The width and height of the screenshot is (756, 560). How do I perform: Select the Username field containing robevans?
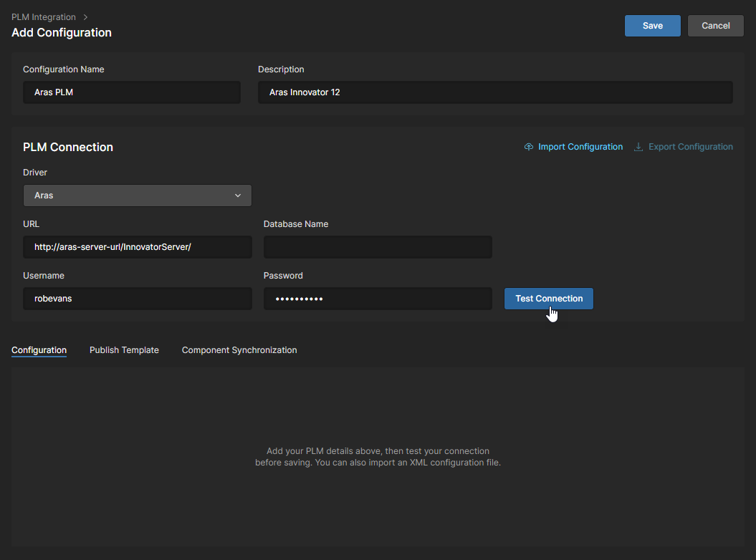(x=137, y=299)
